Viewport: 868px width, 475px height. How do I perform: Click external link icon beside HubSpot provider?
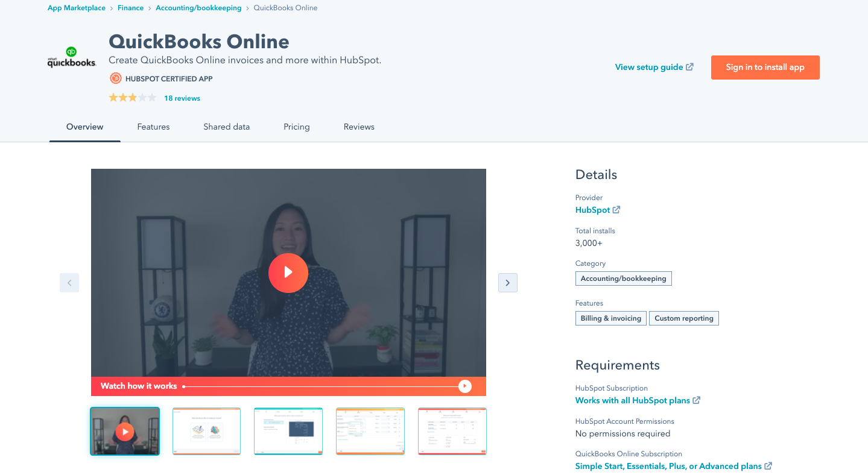pyautogui.click(x=616, y=210)
